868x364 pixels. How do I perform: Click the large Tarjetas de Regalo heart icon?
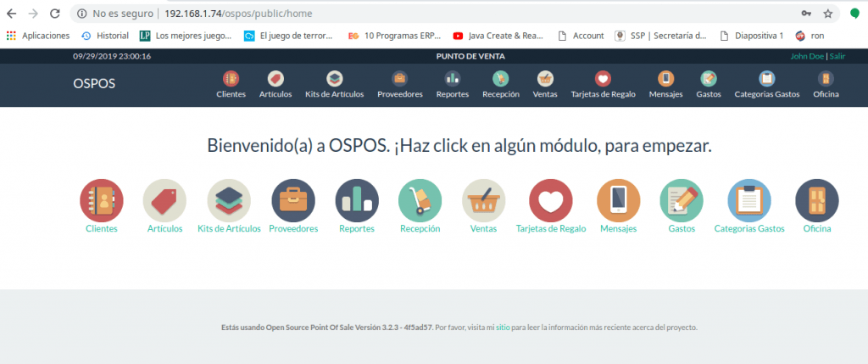pyautogui.click(x=551, y=200)
